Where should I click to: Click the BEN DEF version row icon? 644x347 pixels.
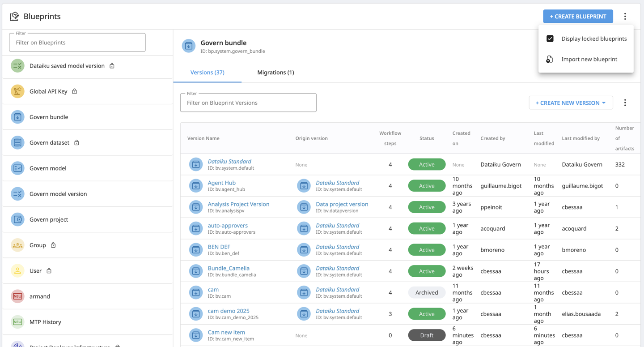[196, 250]
